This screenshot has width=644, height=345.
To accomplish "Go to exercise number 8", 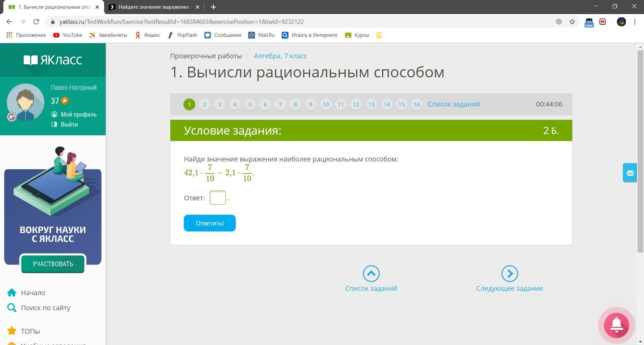I will 296,104.
